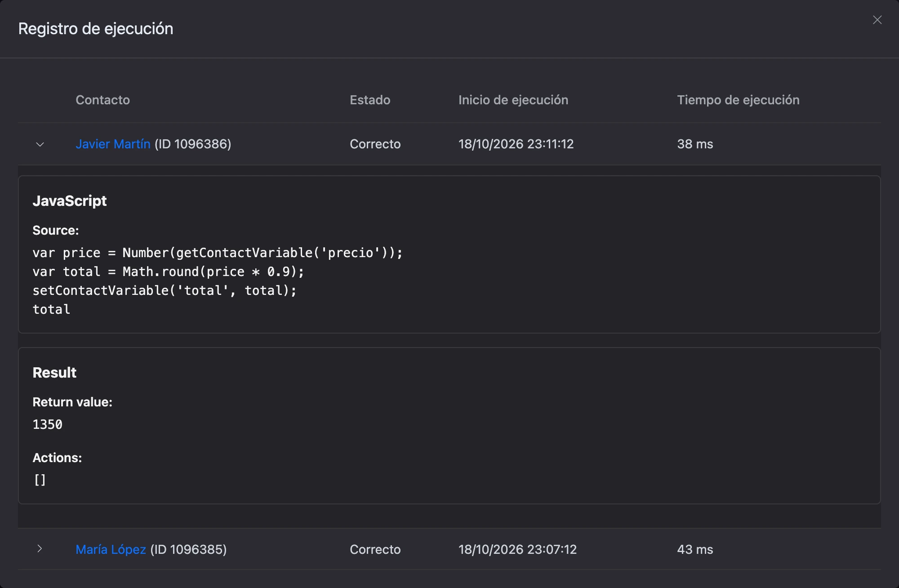899x588 pixels.
Task: Click the 38 ms execution time
Action: 695,144
